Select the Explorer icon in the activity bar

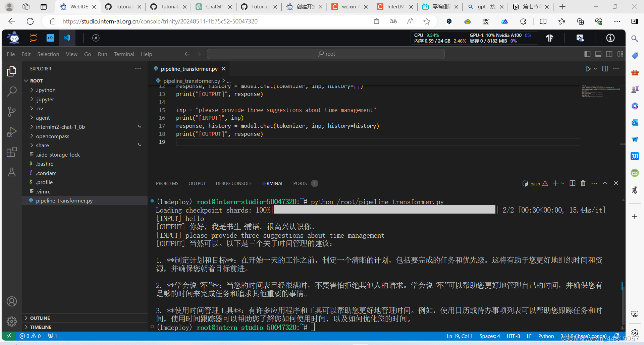point(12,71)
